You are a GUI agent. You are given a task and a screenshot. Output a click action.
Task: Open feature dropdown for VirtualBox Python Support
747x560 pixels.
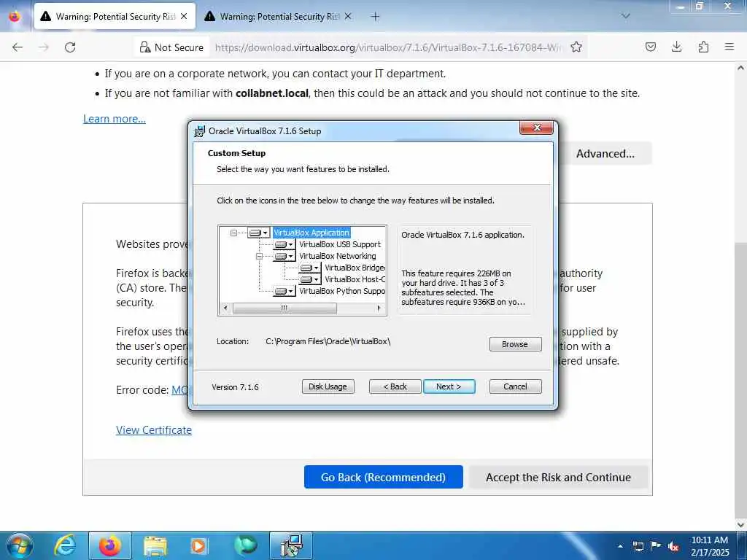(285, 291)
